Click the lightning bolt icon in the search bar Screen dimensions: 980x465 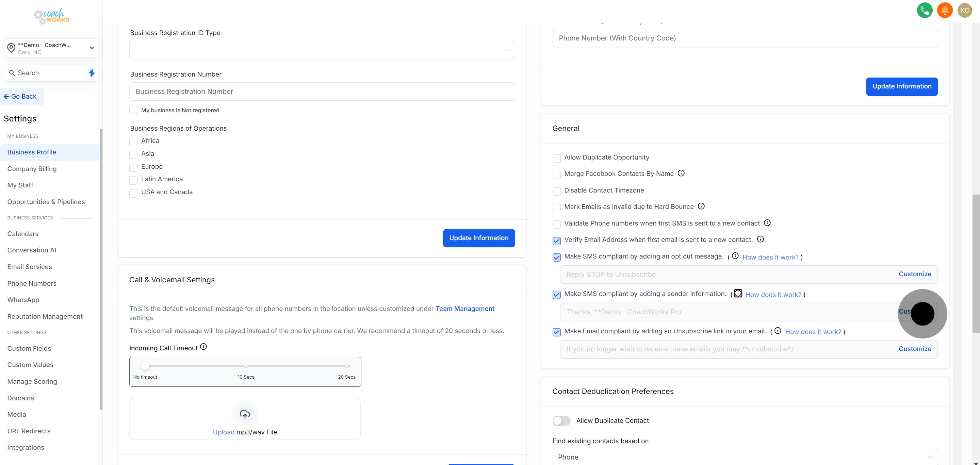(x=91, y=72)
